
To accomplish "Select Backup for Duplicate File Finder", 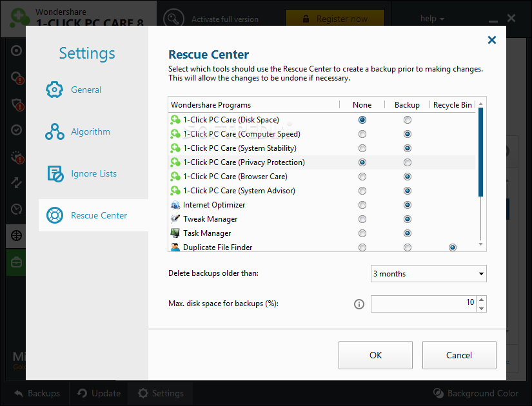I will tap(408, 247).
